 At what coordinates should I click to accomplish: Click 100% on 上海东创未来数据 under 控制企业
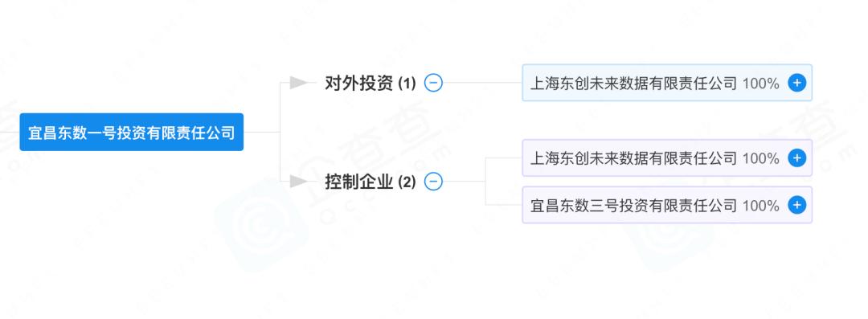[760, 159]
